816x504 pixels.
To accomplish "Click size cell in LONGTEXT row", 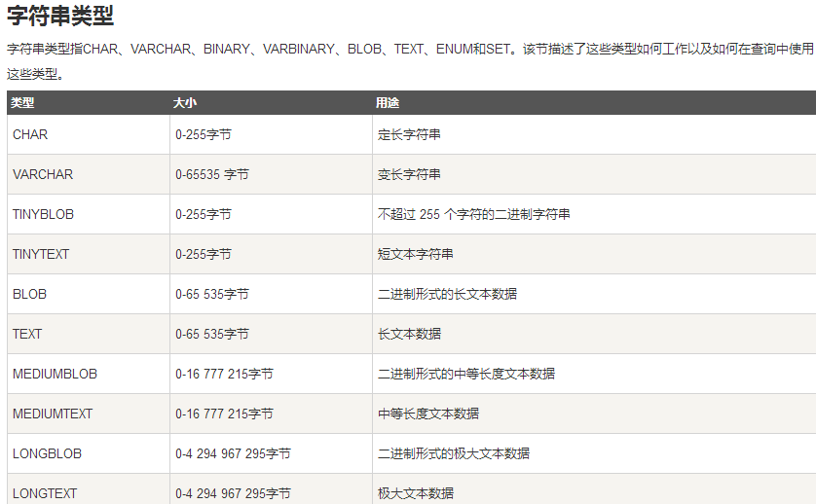I will click(x=271, y=489).
